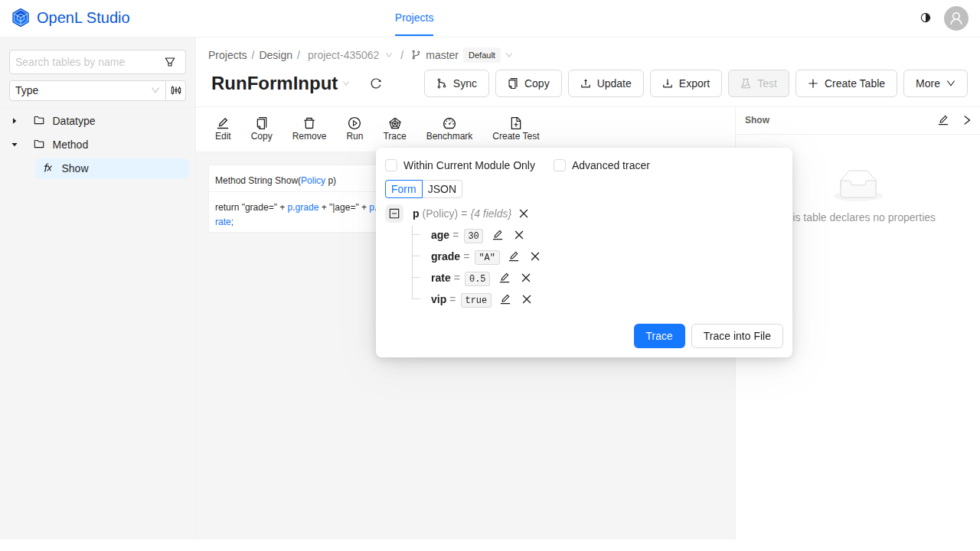The image size is (980, 551).
Task: Edit the vip field value
Action: [505, 299]
